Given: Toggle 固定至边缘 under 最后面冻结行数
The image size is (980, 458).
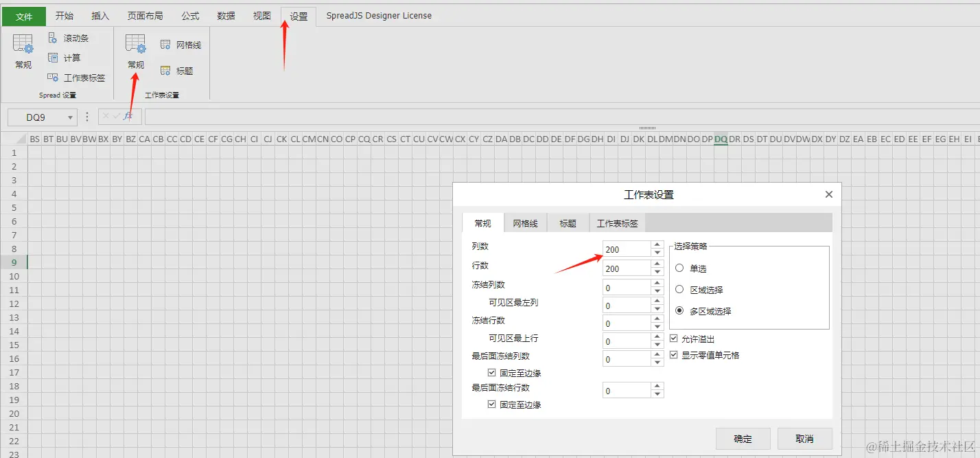Looking at the screenshot, I should (491, 404).
